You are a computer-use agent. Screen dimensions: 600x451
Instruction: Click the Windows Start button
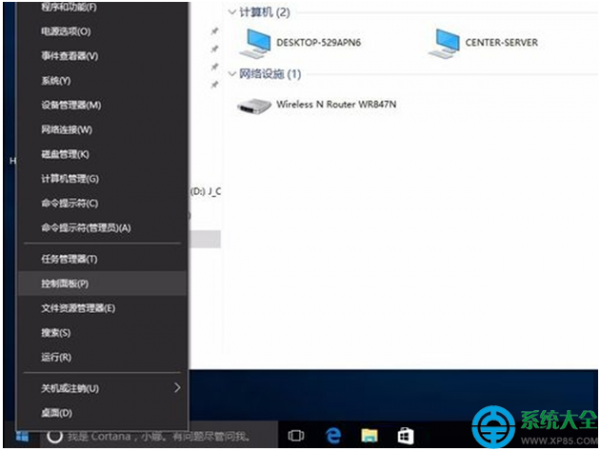(22, 436)
